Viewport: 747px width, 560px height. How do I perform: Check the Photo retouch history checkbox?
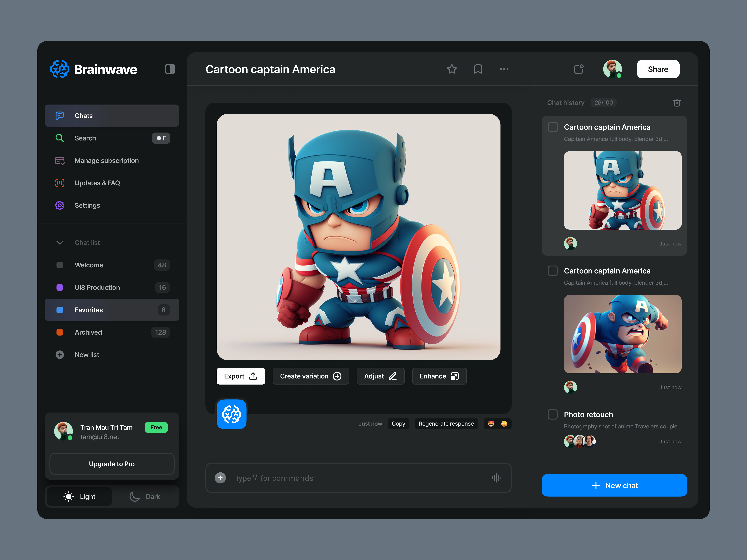552,414
